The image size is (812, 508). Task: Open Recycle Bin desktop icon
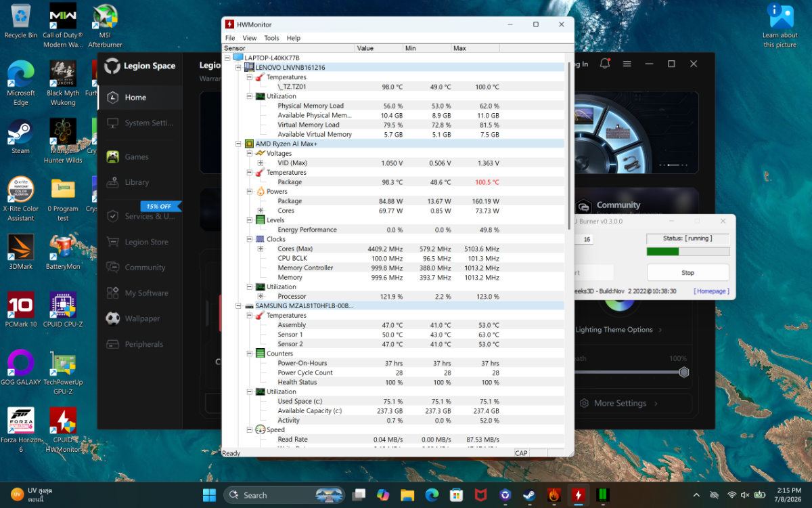[x=21, y=21]
